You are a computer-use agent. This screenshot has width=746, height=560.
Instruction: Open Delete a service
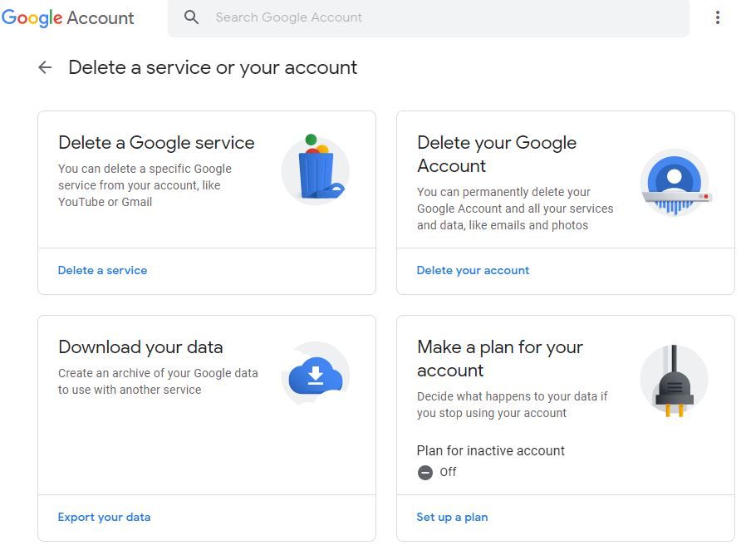pyautogui.click(x=102, y=270)
